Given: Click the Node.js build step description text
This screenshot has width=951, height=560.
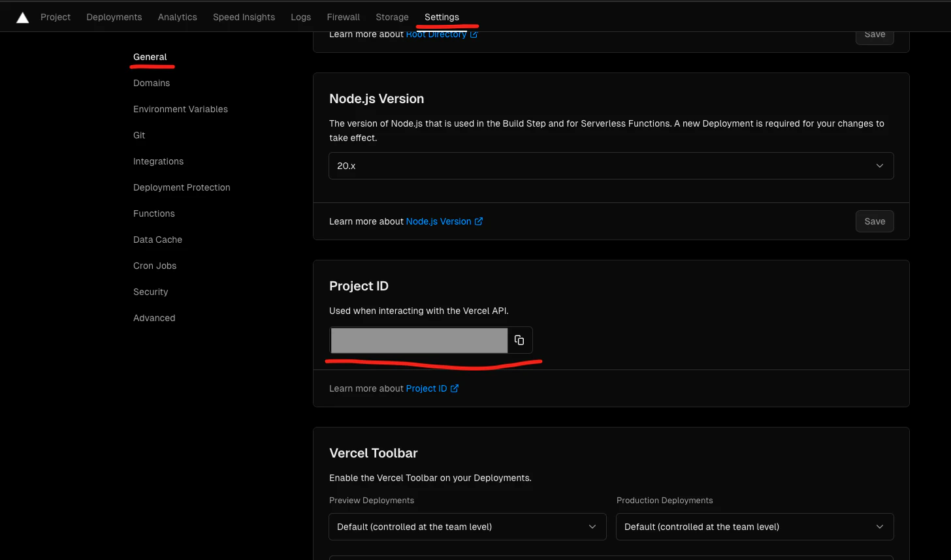Looking at the screenshot, I should [607, 131].
